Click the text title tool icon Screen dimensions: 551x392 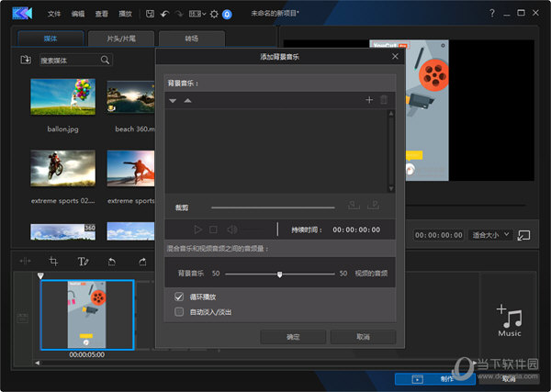point(83,262)
